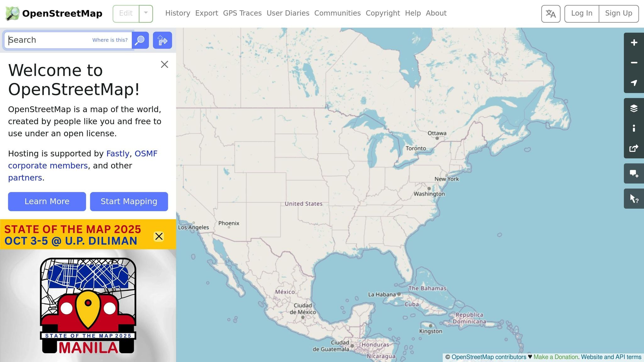Image resolution: width=644 pixels, height=362 pixels.
Task: Follow the partners link
Action: [25, 178]
